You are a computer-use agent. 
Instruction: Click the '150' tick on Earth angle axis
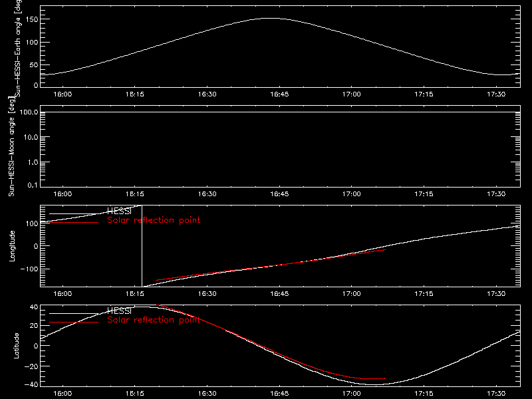pos(31,20)
